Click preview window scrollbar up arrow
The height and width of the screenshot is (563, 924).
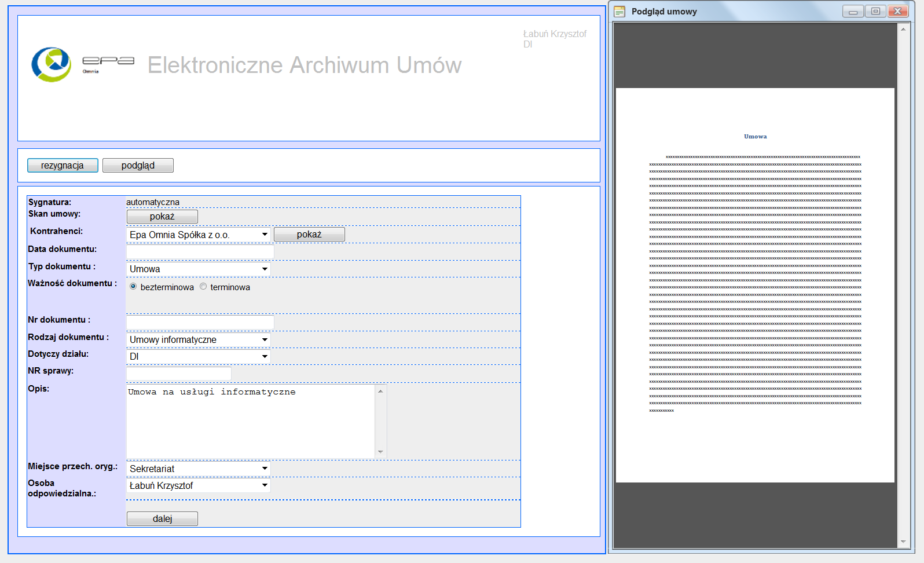click(x=903, y=29)
